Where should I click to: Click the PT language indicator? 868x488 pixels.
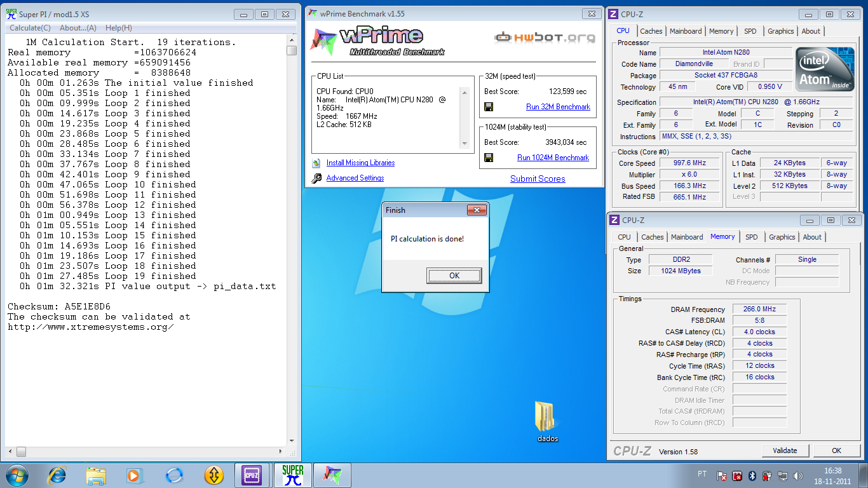pos(702,474)
